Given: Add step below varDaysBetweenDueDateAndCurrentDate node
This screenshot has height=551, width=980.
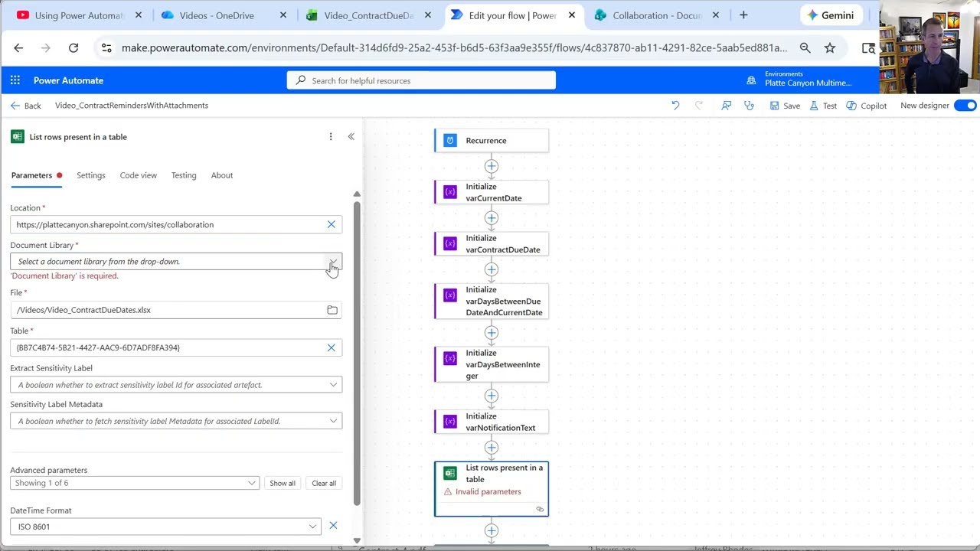Looking at the screenshot, I should [x=492, y=333].
